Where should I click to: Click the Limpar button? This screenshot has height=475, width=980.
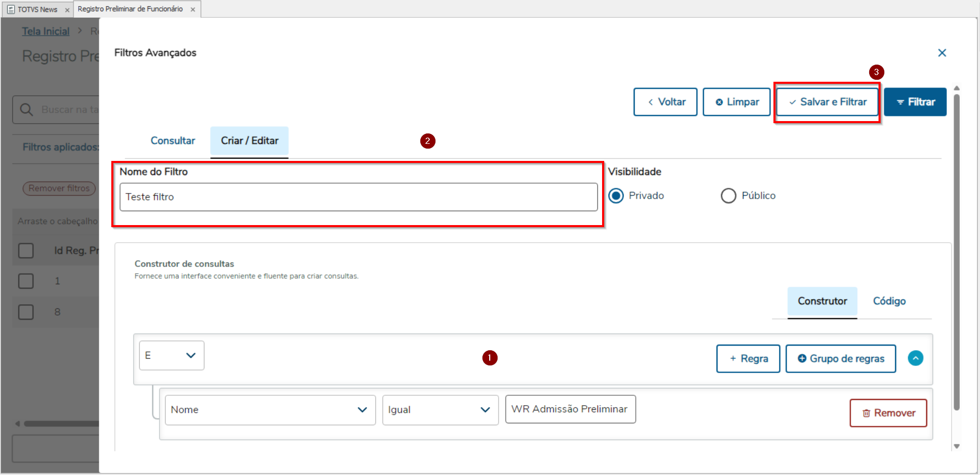737,102
